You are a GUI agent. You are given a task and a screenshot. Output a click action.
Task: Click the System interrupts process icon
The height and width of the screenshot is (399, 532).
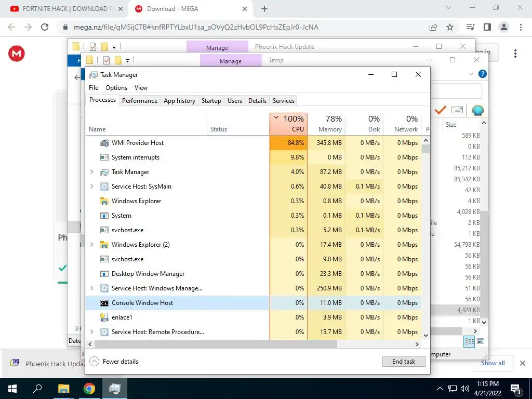(104, 157)
